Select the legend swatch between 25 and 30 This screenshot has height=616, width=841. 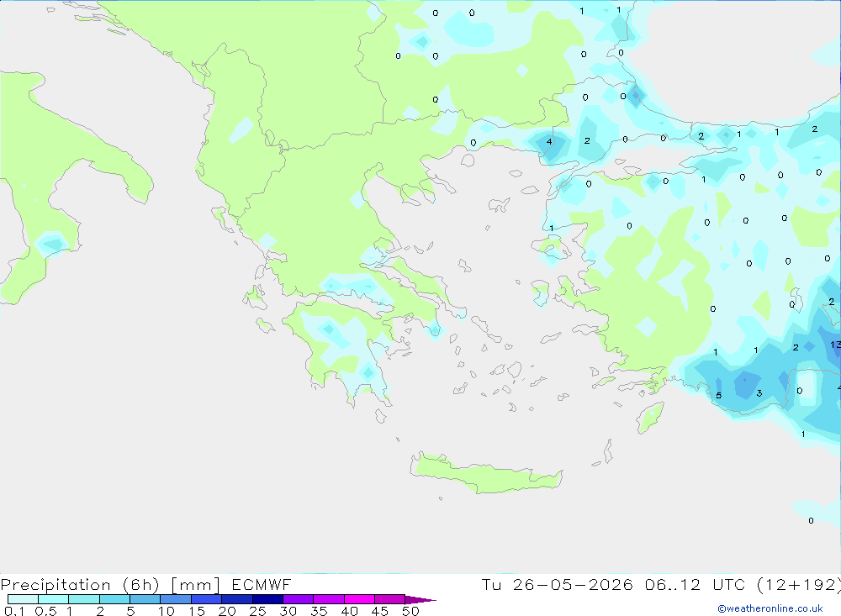click(x=267, y=599)
